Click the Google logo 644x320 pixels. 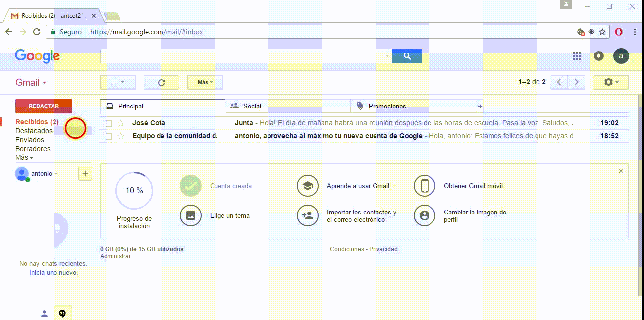(37, 56)
